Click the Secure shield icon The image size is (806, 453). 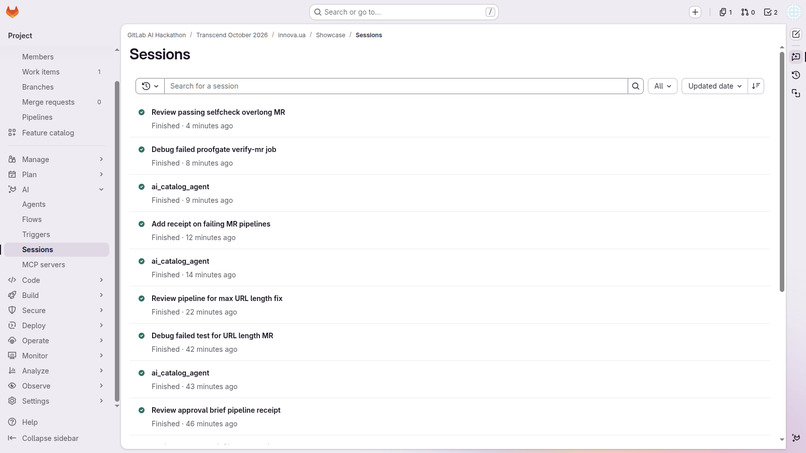[x=12, y=310]
